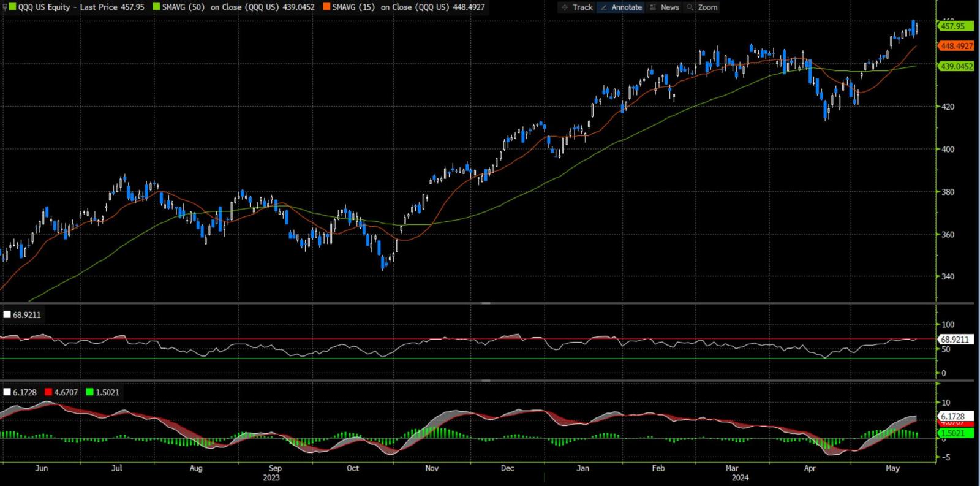
Task: Collapse the legend using the top-left corner icon
Action: (5, 7)
